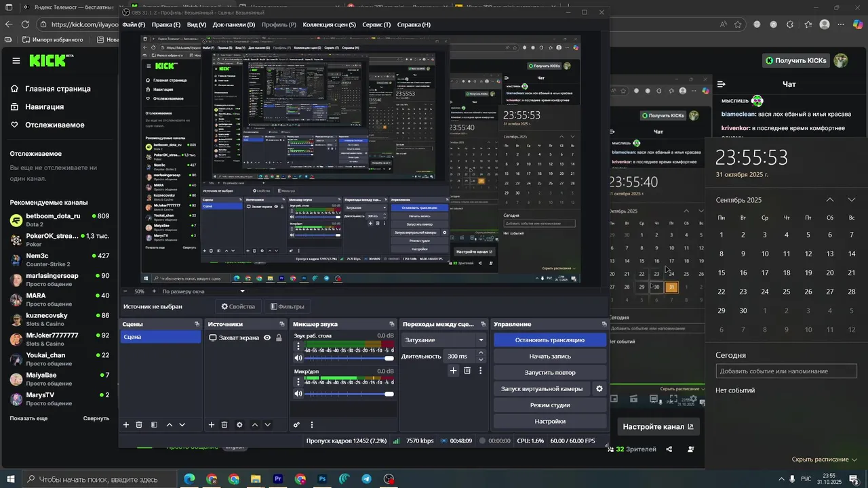Open the Вид menu in OBS
Screen dimensions: 868x488
(x=197, y=25)
